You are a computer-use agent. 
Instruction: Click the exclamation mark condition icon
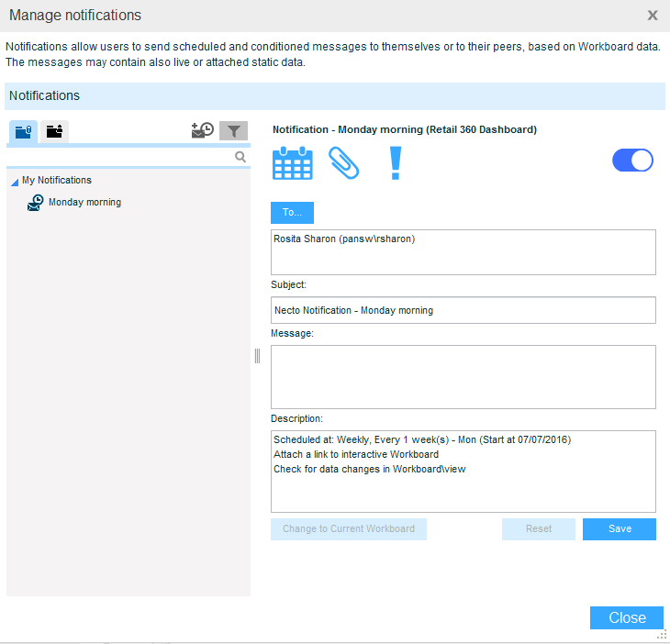pyautogui.click(x=396, y=162)
